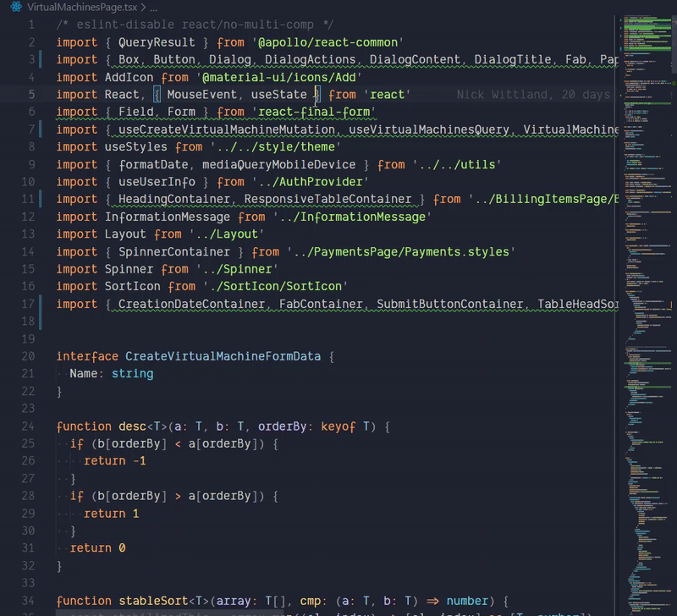Click the AddIcon import name
Screen dimensions: 677x616
pyautogui.click(x=129, y=77)
